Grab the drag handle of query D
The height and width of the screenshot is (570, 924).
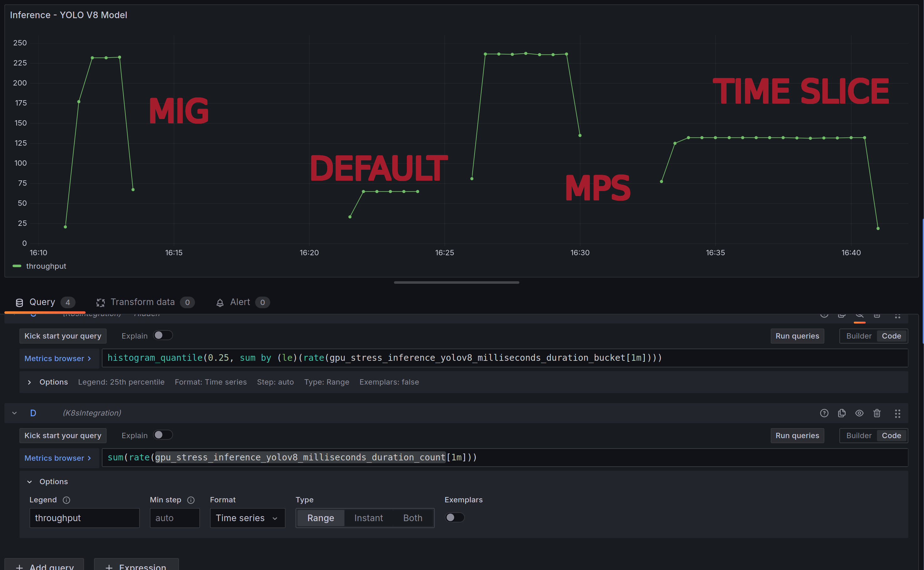(x=898, y=413)
